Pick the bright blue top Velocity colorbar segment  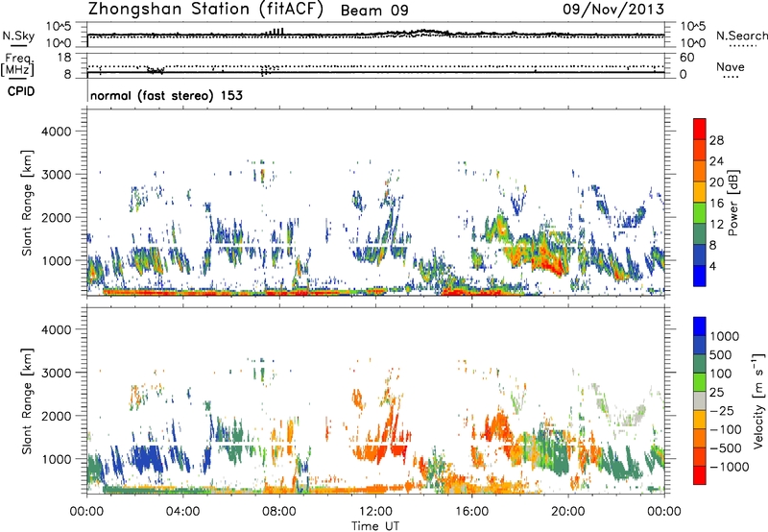tap(700, 326)
